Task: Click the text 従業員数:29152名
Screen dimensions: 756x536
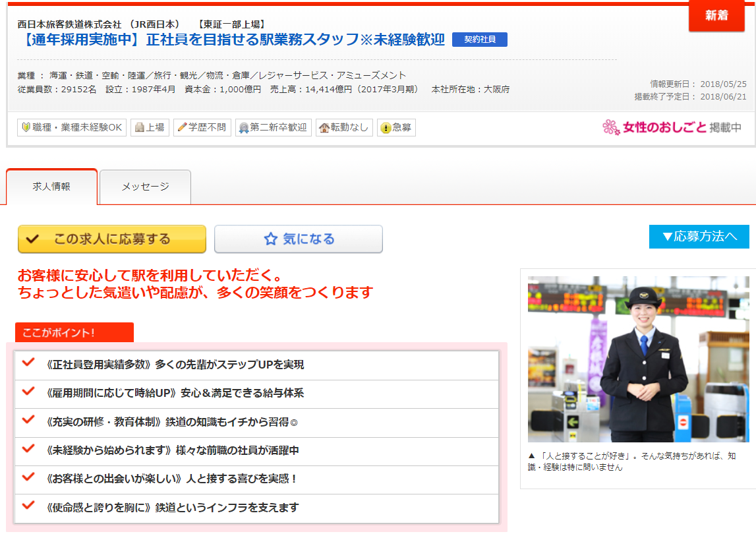Action: (57, 89)
